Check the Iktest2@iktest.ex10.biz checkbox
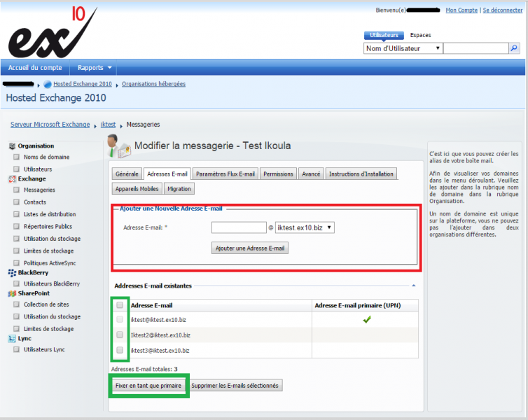This screenshot has width=528, height=420. pyautogui.click(x=120, y=335)
